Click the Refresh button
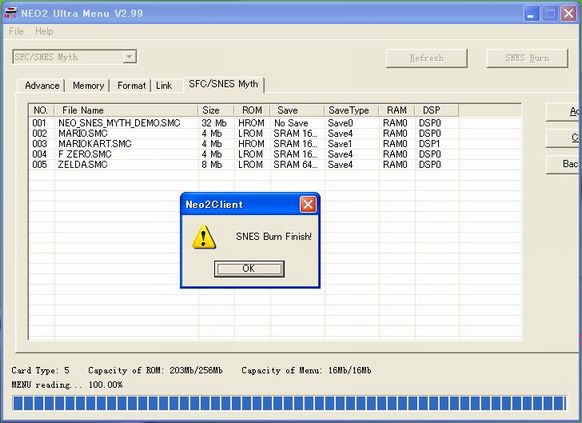Screen dimensions: 582x423 [426, 58]
